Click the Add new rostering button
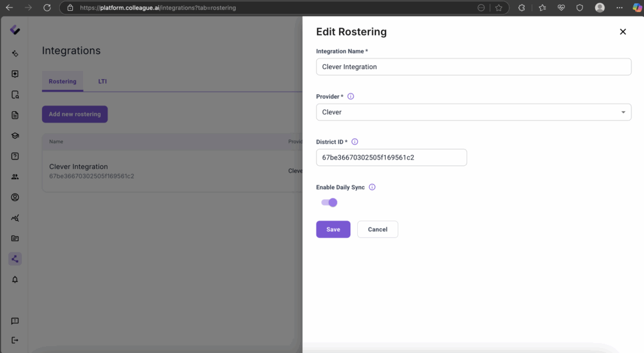 pos(75,114)
